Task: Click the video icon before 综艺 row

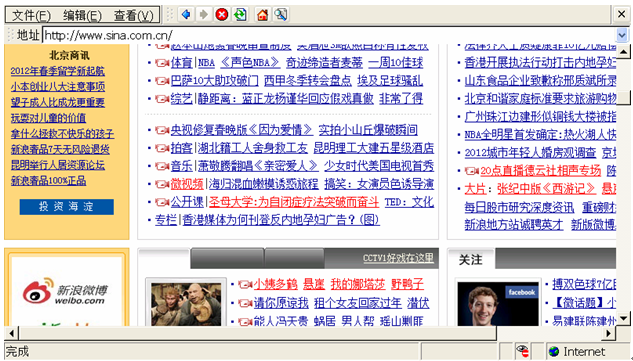Action: [162, 99]
